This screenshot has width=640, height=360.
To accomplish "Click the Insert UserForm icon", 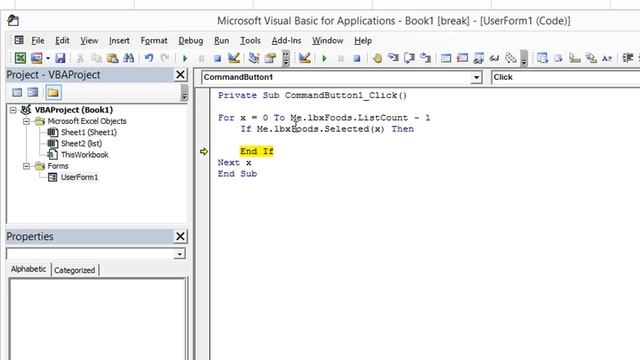I will (36, 58).
